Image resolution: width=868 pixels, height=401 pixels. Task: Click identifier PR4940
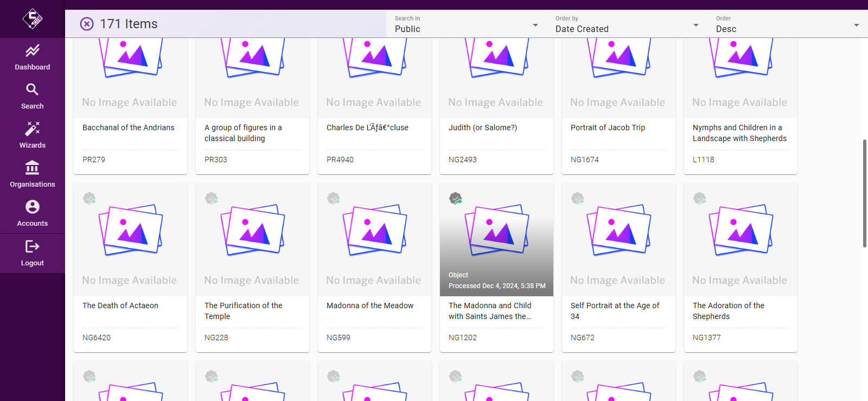pos(340,160)
